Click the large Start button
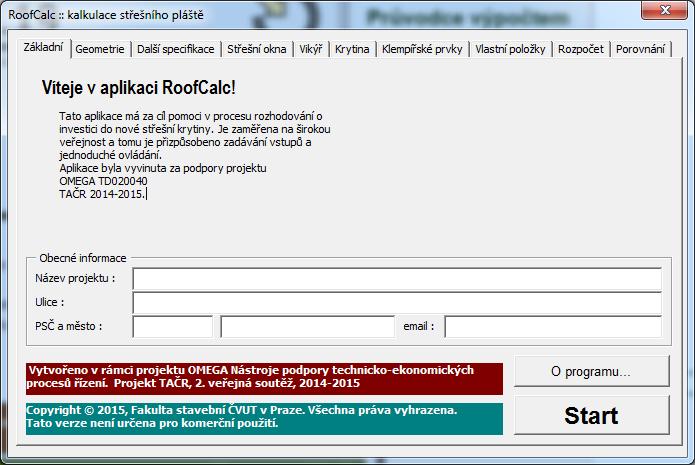The width and height of the screenshot is (695, 465). coord(592,415)
